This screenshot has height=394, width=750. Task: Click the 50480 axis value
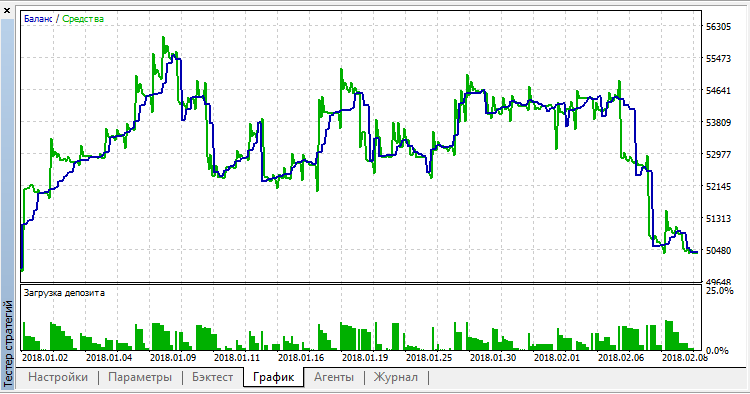coord(718,251)
